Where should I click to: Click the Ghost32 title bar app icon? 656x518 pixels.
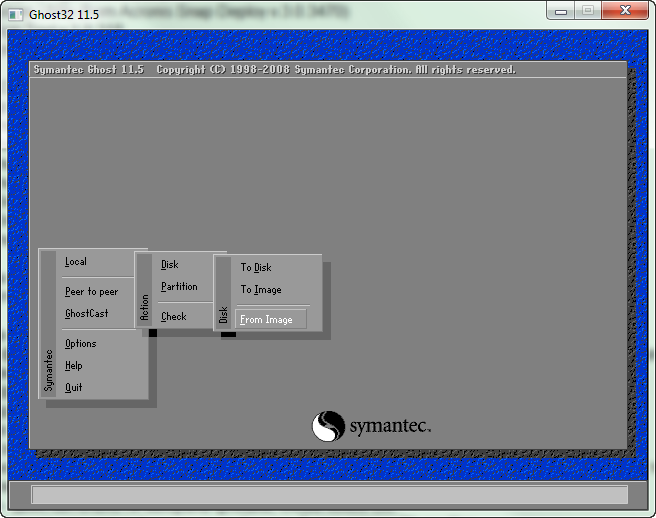(x=15, y=13)
